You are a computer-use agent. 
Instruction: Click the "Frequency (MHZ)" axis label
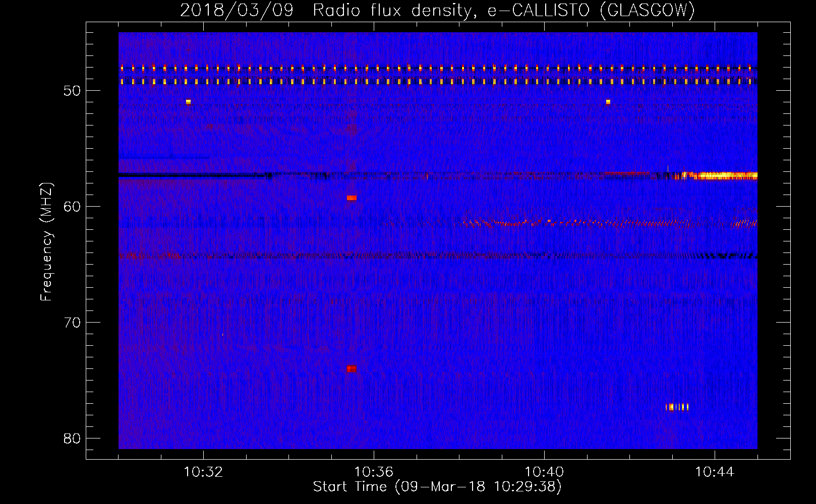click(x=46, y=242)
